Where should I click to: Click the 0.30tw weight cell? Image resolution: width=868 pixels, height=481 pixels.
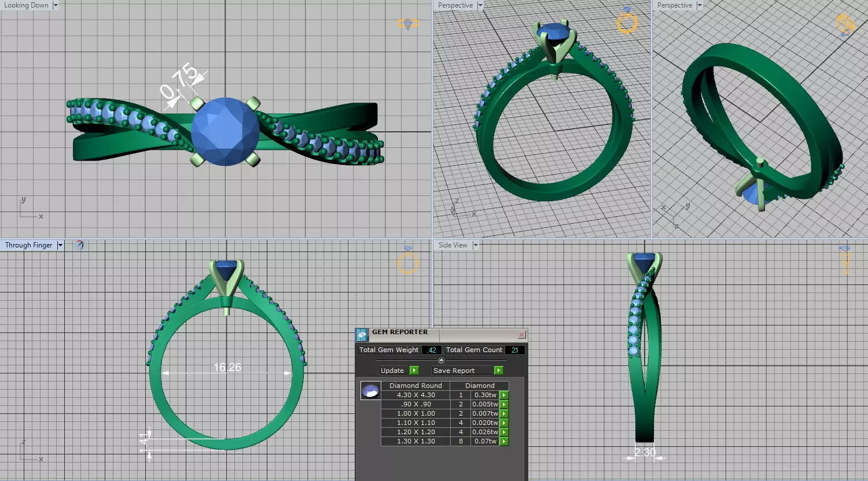tap(486, 395)
